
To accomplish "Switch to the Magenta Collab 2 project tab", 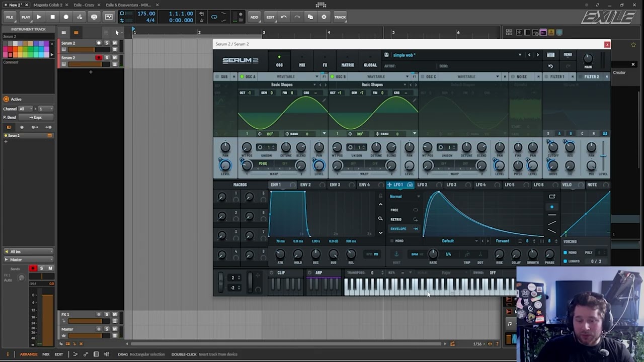I will tap(48, 5).
